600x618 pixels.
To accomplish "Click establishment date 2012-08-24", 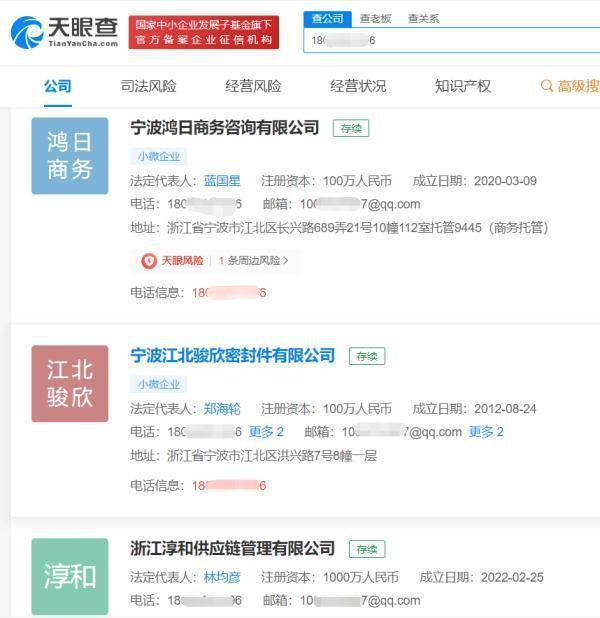I will [505, 409].
